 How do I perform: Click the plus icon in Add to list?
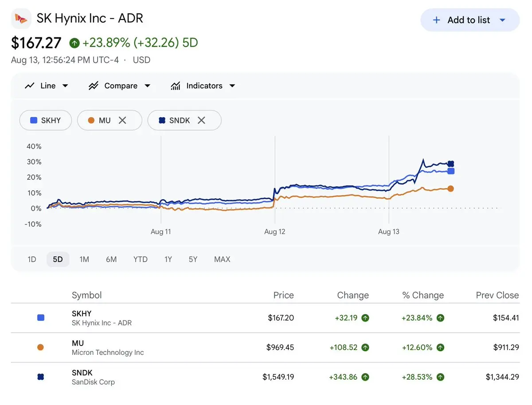(436, 20)
